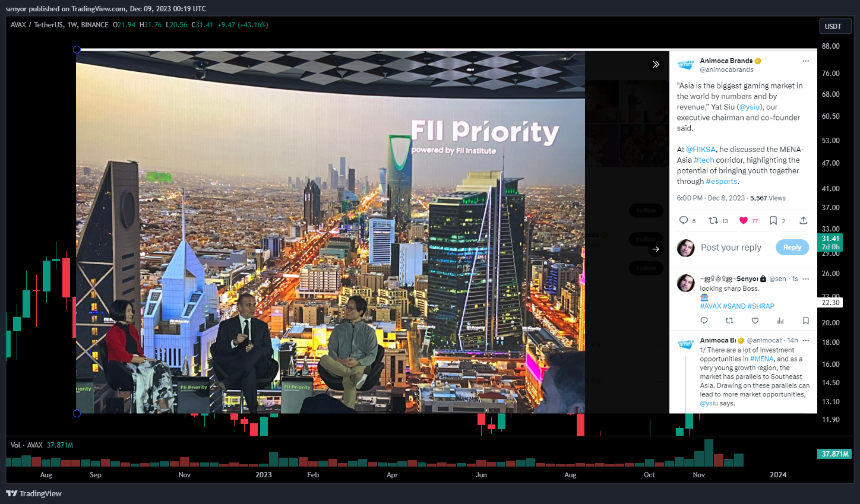This screenshot has width=860, height=504.
Task: Click the 14h timestamp on Animoca tweet
Action: 792,341
